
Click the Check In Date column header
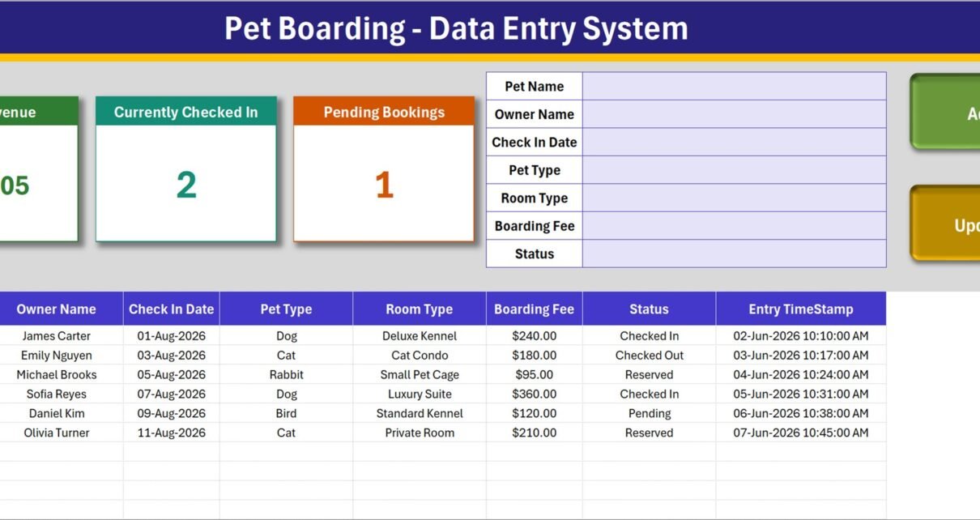coord(172,309)
